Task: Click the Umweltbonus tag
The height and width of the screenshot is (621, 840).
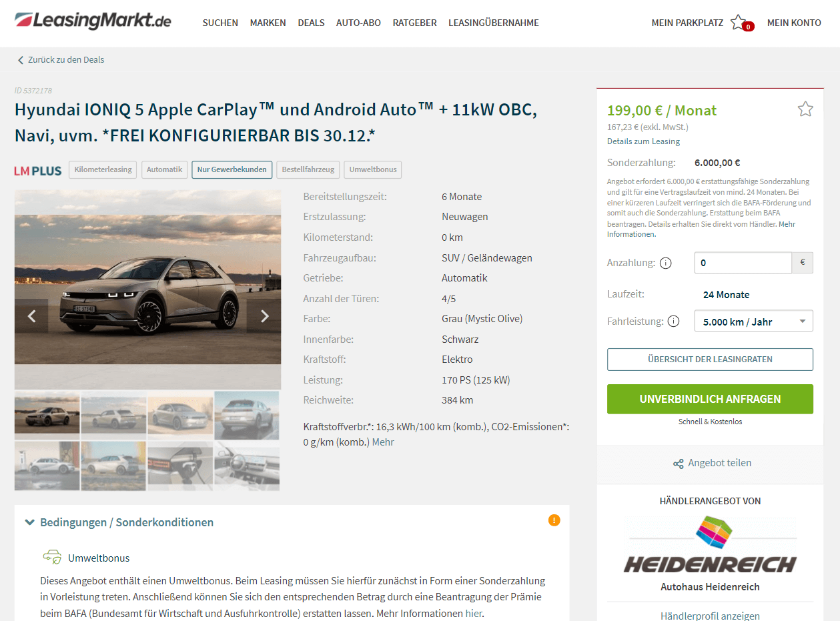Action: (x=373, y=169)
